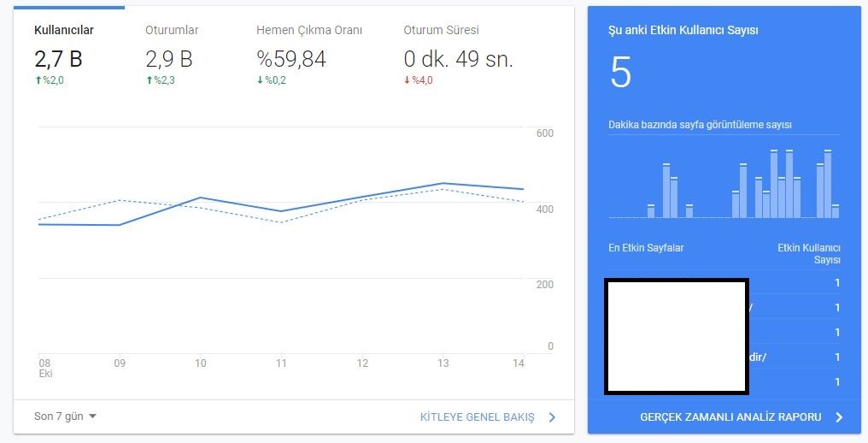Click chevron next to KİTLEYE GENEL BAKIŞ

(552, 417)
